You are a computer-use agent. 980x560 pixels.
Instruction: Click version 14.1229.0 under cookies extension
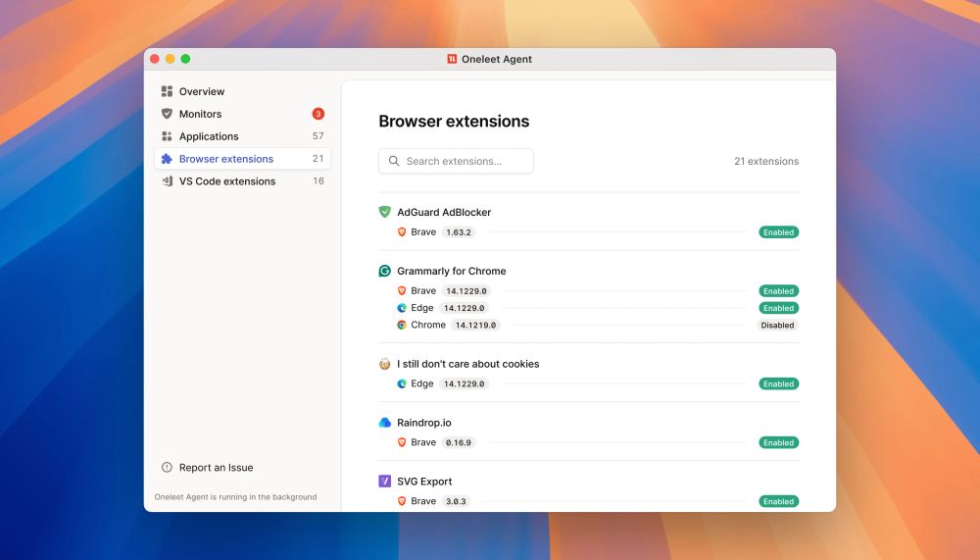point(464,383)
